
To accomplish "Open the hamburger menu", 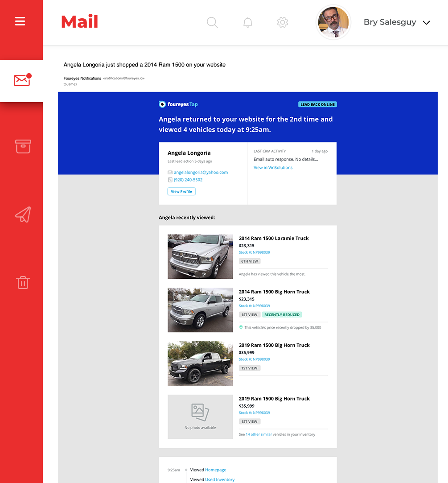I will click(x=20, y=21).
